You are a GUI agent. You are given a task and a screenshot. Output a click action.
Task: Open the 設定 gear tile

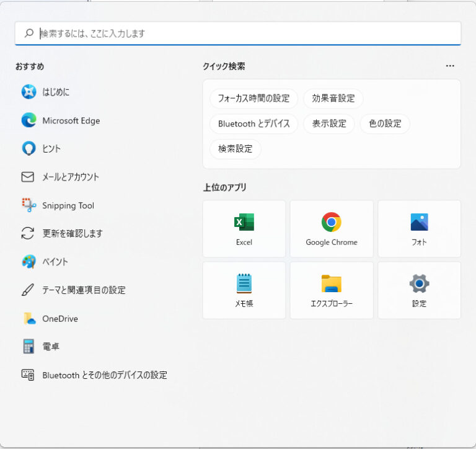419,290
